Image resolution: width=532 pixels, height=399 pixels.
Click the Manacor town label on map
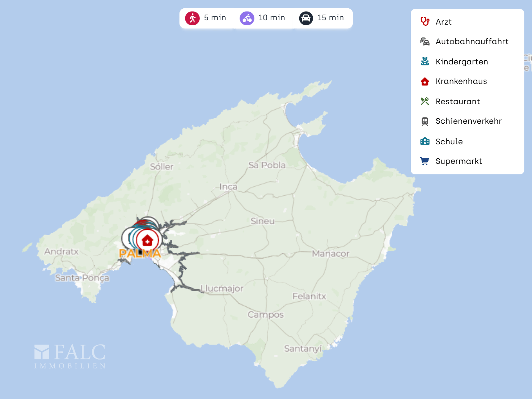pos(330,254)
